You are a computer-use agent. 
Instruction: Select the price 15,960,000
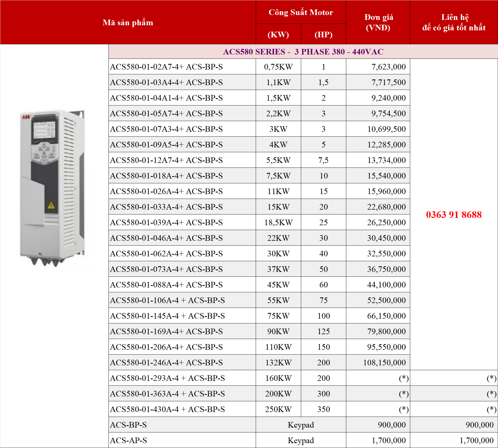click(x=387, y=191)
